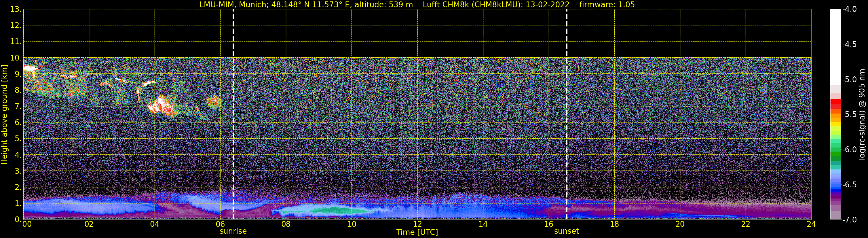The height and width of the screenshot is (238, 868).
Task: Click the height axis tick "4."
Action: (18, 155)
